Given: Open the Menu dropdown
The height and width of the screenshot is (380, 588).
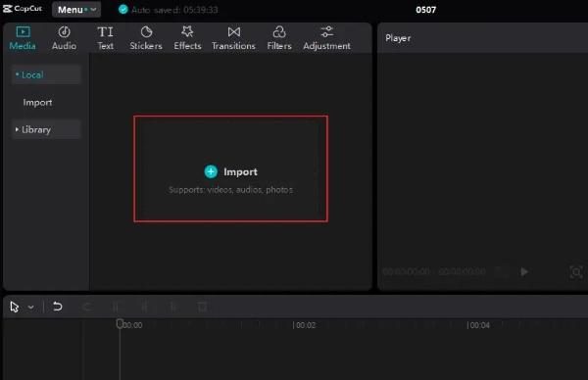Looking at the screenshot, I should point(76,10).
